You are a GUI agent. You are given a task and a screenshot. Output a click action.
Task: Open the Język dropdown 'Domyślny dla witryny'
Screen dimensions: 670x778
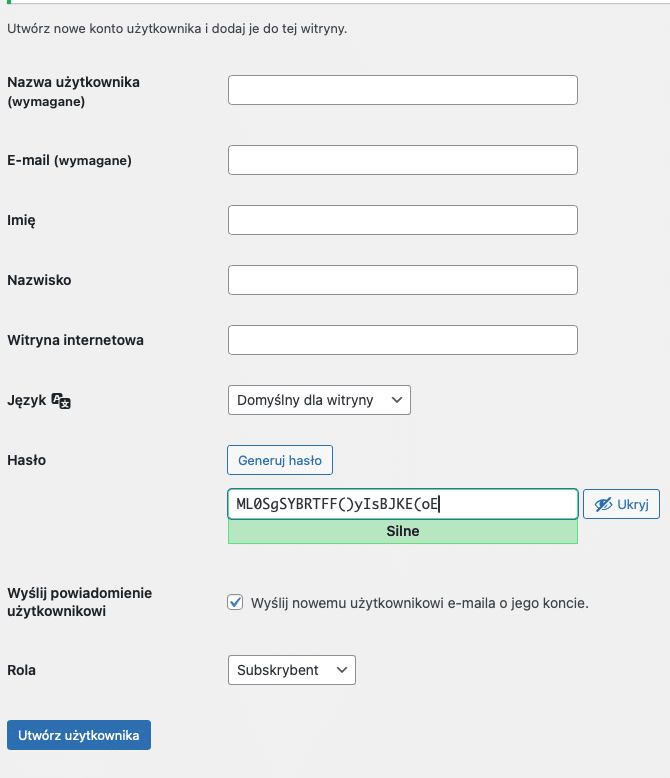coord(319,400)
